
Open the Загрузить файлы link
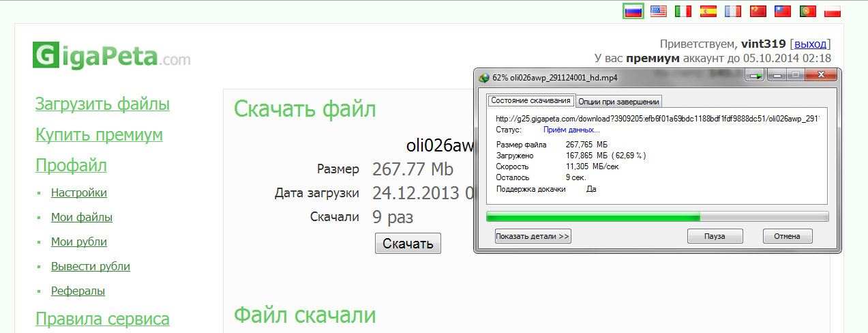coord(102,104)
